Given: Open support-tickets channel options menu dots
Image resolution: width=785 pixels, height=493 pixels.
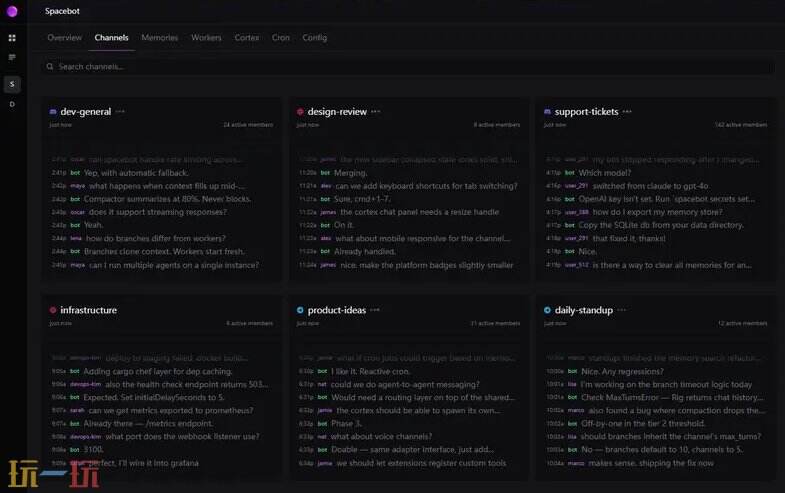Looking at the screenshot, I should tap(627, 112).
